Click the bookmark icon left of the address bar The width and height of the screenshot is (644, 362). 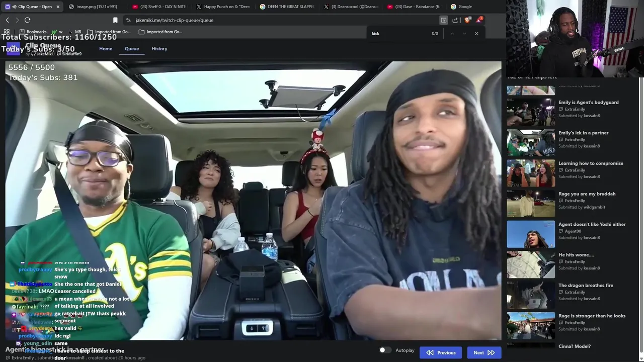pos(115,20)
